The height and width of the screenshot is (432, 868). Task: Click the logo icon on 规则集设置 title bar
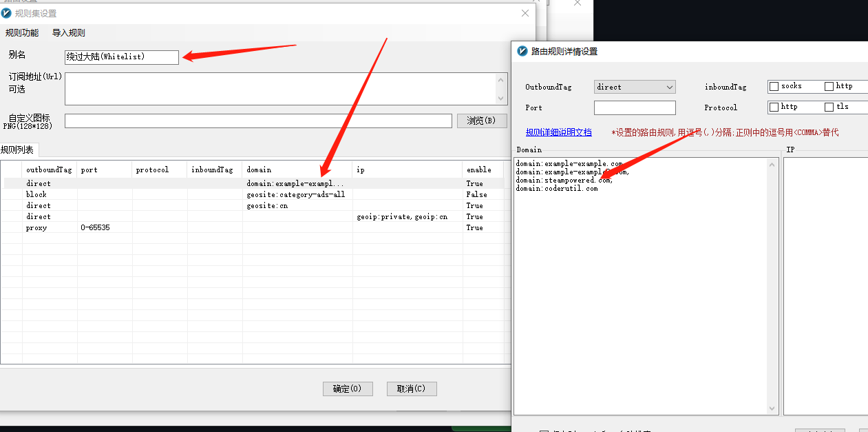(x=8, y=13)
